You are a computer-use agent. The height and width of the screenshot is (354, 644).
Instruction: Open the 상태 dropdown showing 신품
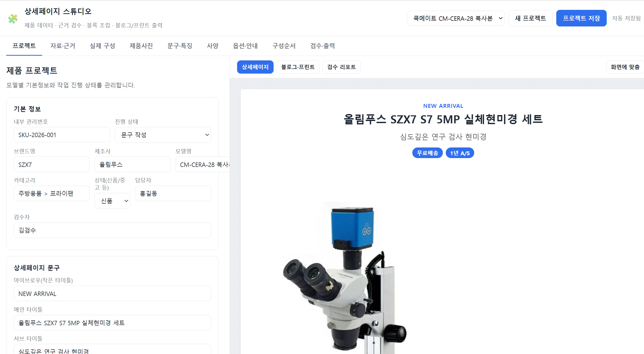coord(112,201)
